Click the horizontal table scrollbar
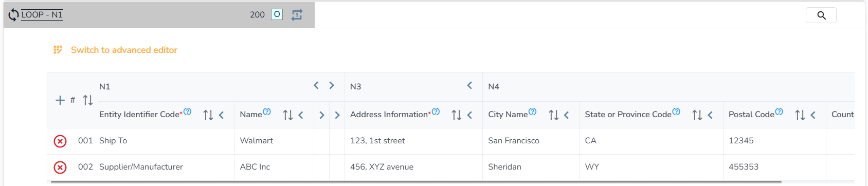Image resolution: width=868 pixels, height=186 pixels. (415, 182)
